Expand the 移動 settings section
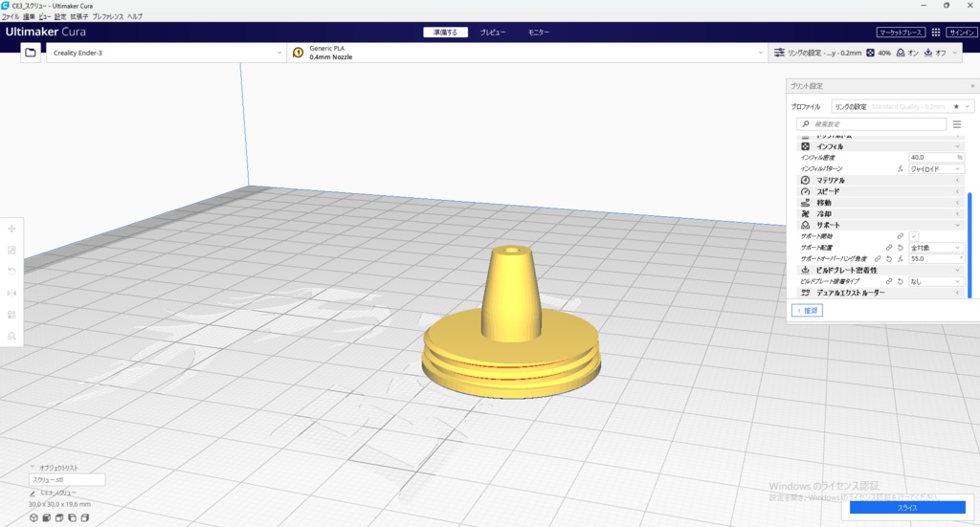The height and width of the screenshot is (527, 980). pyautogui.click(x=880, y=203)
